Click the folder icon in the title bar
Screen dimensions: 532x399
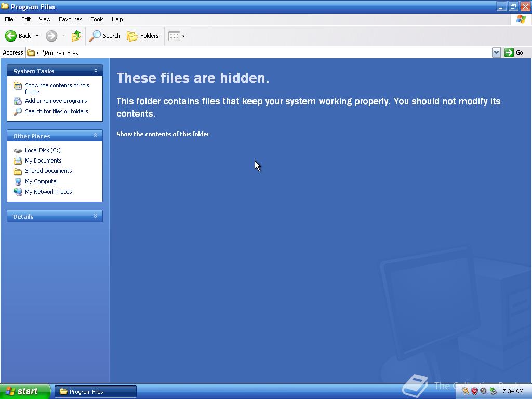click(5, 6)
